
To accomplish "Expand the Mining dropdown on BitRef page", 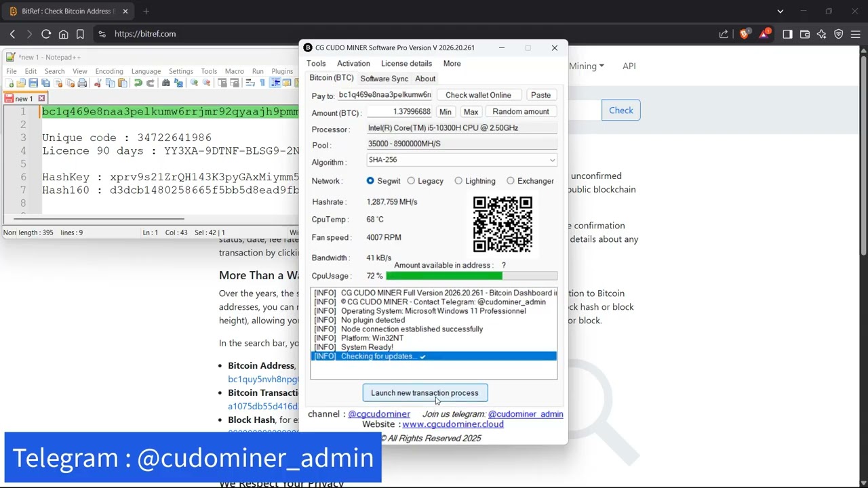I will (x=587, y=66).
